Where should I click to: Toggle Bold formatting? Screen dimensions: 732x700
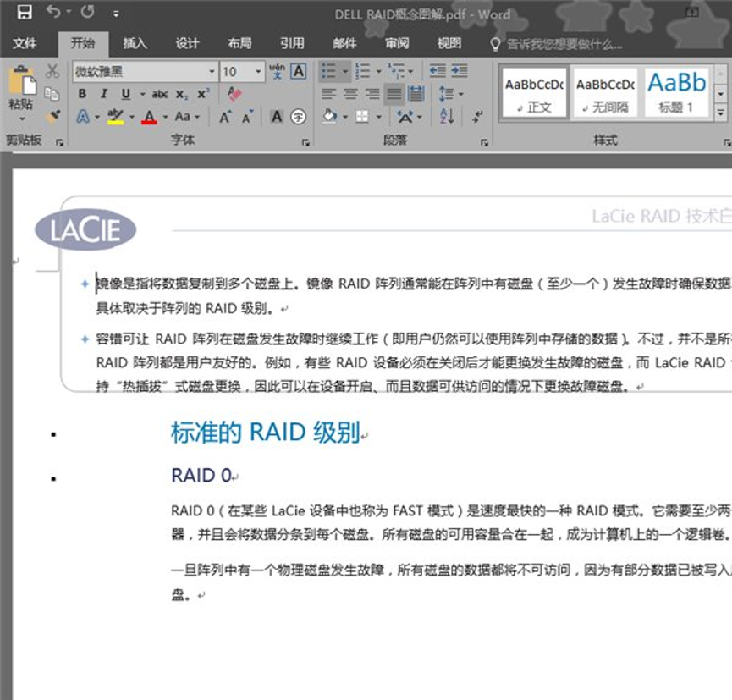pyautogui.click(x=82, y=94)
